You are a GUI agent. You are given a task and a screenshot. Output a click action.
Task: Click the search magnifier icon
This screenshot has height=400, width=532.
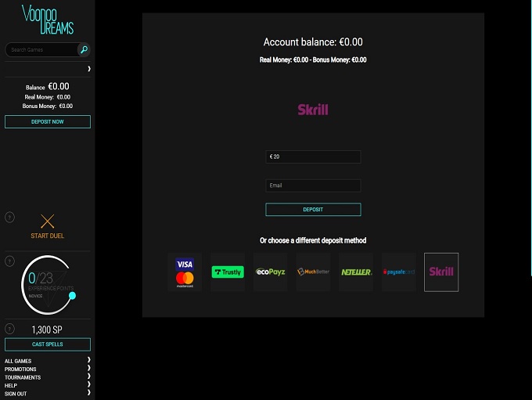(84, 49)
